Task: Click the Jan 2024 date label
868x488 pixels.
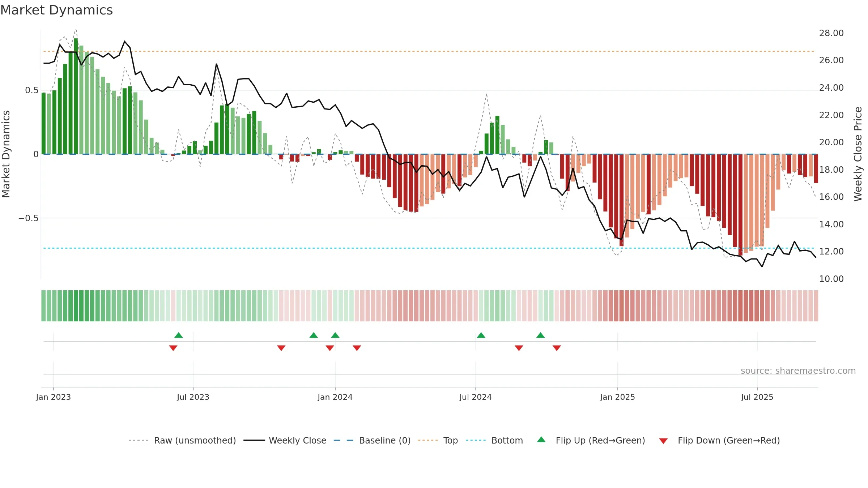Action: [x=335, y=397]
